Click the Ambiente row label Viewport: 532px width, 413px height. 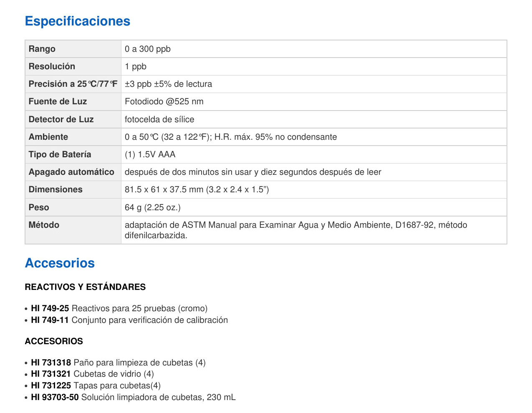click(x=48, y=137)
